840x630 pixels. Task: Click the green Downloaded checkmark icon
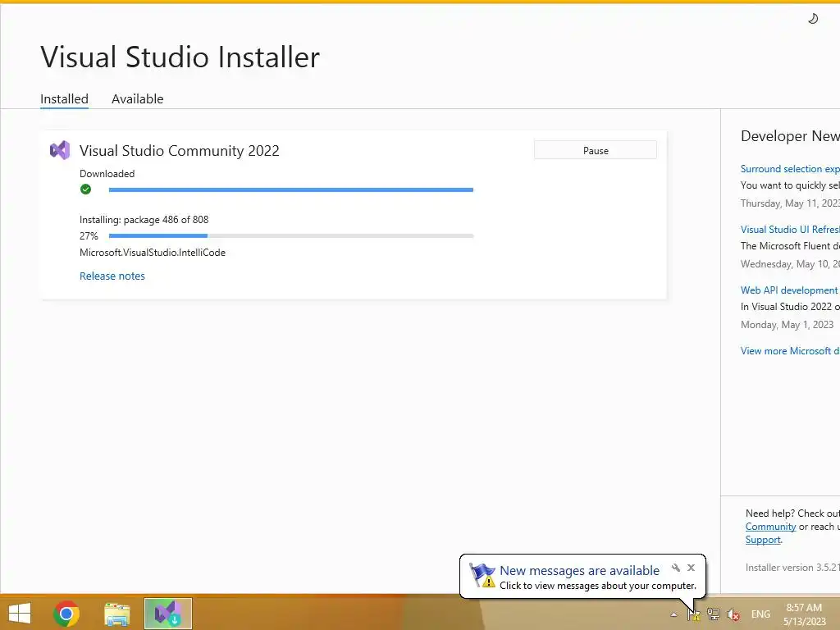click(x=85, y=189)
